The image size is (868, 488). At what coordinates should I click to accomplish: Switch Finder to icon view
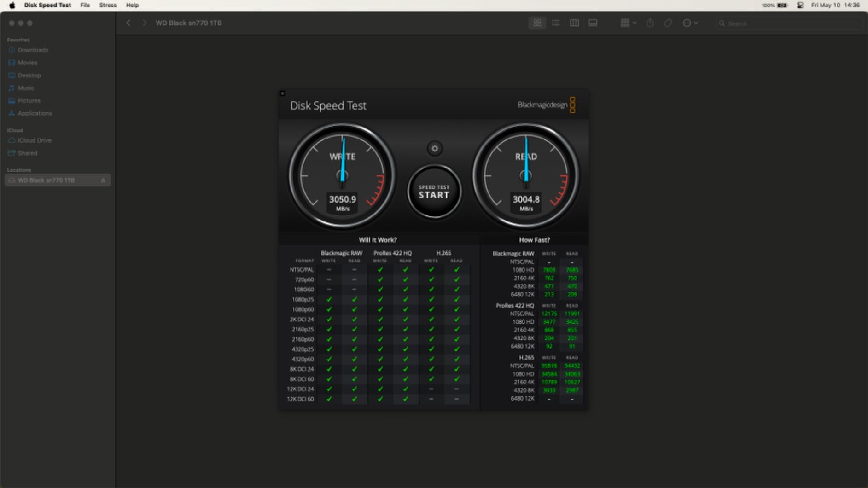tap(537, 23)
